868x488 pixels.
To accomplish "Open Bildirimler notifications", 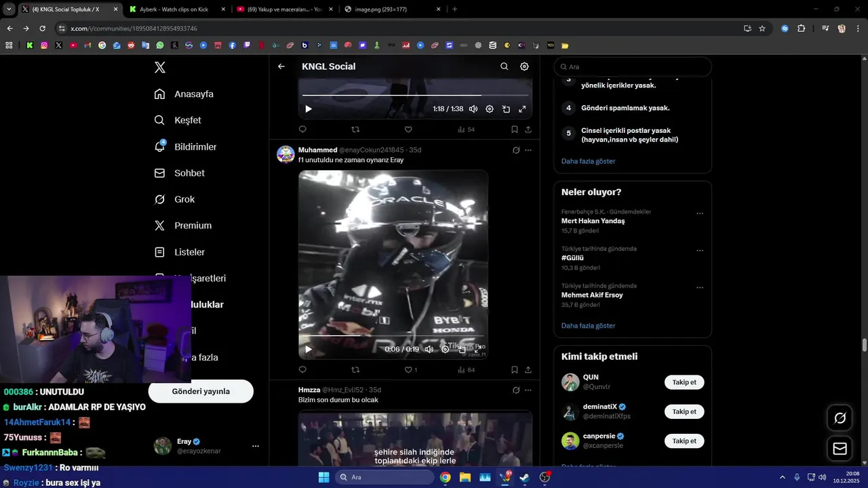I will (185, 146).
